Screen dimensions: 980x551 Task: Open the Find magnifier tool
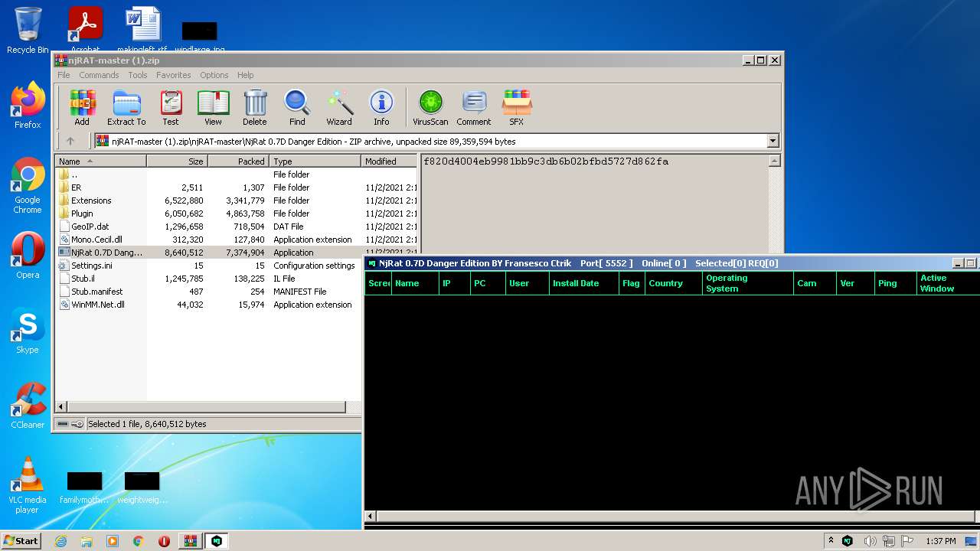(x=297, y=108)
